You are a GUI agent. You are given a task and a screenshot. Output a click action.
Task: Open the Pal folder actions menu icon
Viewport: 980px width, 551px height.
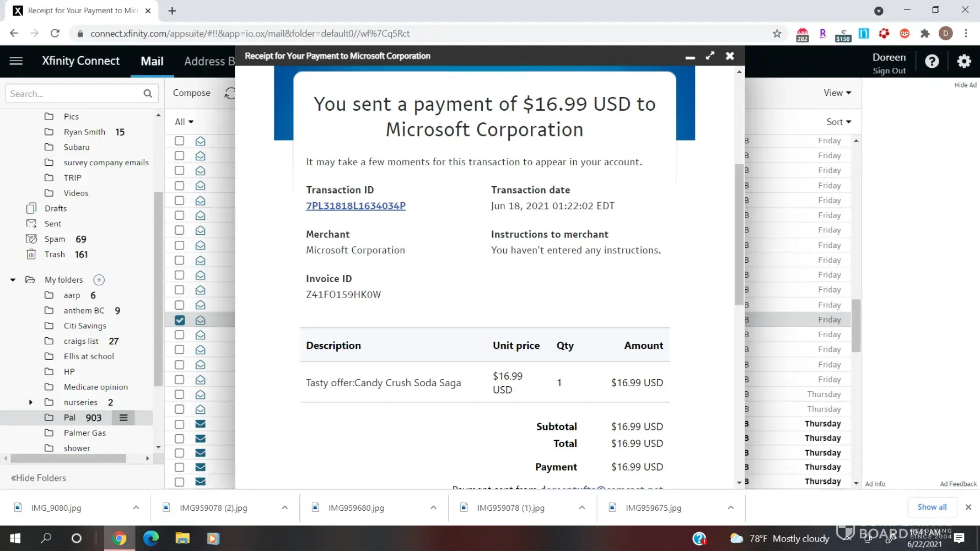click(x=123, y=418)
